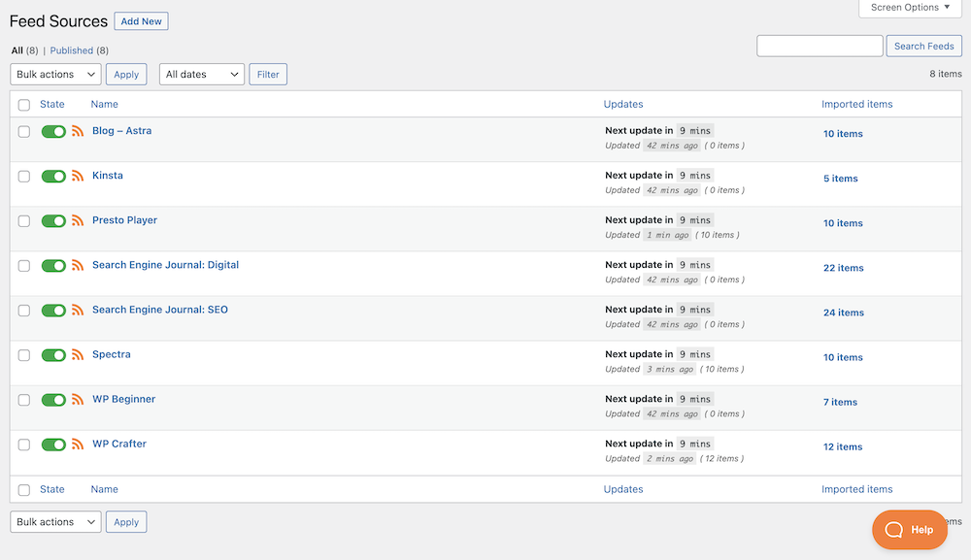Click the RSS icon for Kinsta
This screenshot has height=560, width=971.
[x=78, y=176]
